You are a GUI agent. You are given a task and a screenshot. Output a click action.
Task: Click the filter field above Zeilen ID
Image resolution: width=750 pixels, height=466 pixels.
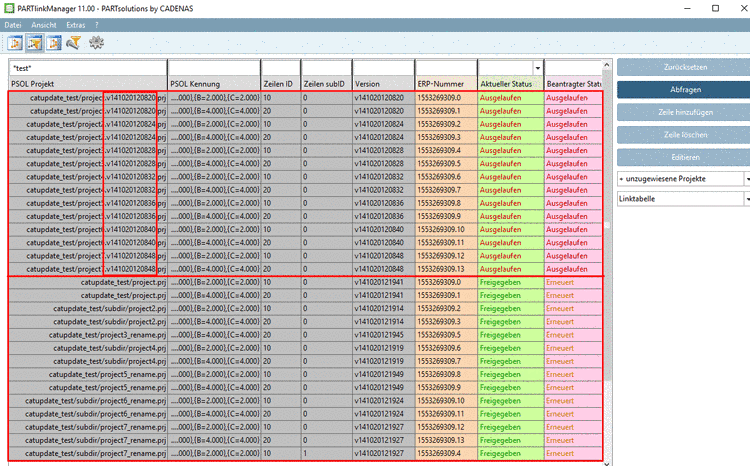click(x=281, y=68)
